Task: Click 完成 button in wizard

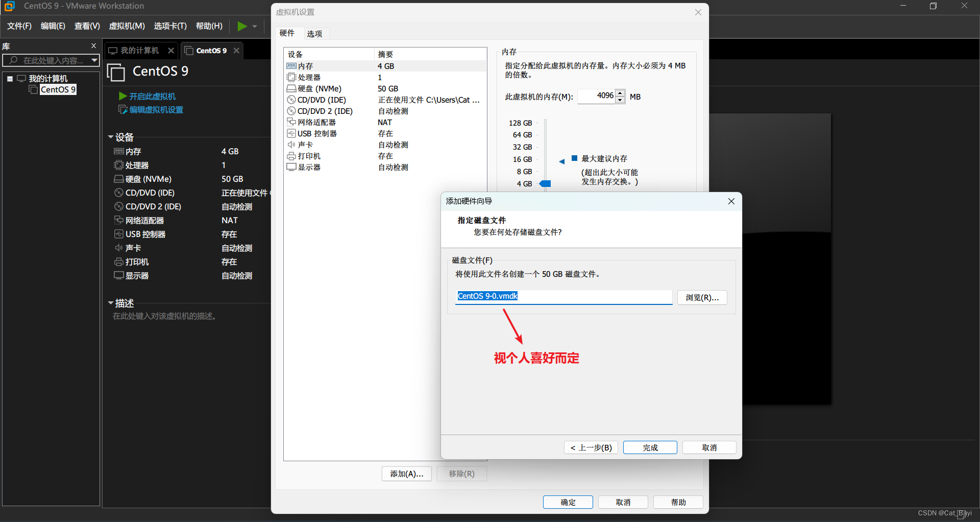Action: point(650,447)
